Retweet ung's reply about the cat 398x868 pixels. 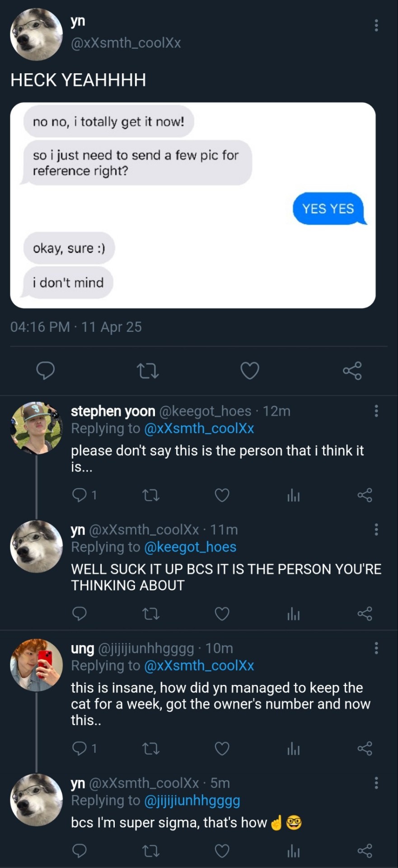coord(151,749)
